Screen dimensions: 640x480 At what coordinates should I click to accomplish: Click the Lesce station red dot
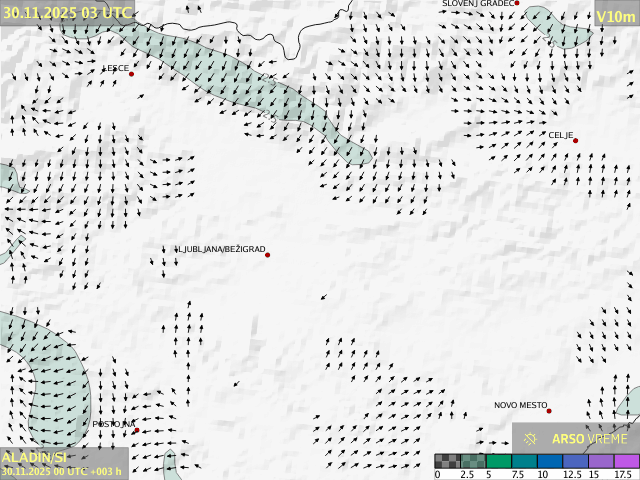(131, 73)
